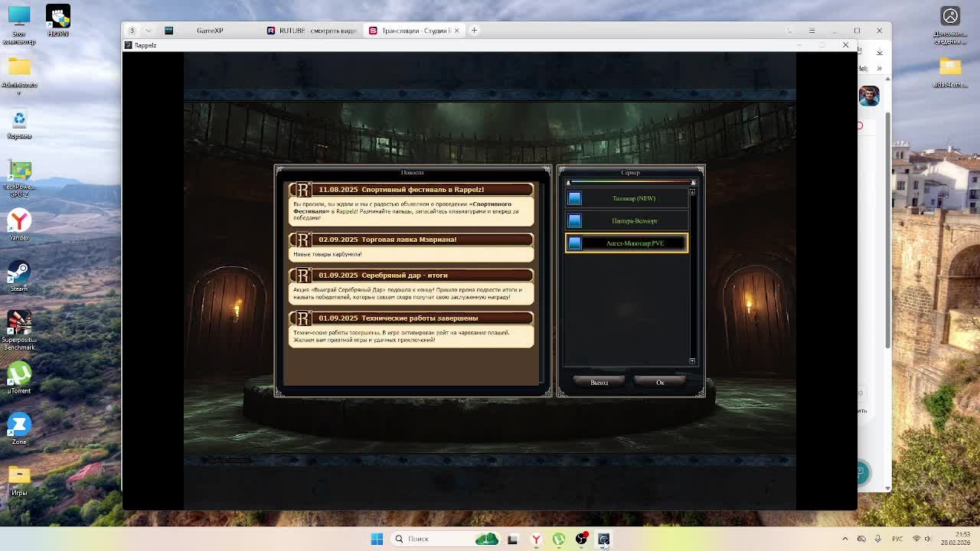Viewport: 980px width, 551px height.
Task: Open the Superposition Benchmark desktop icon
Action: click(19, 330)
